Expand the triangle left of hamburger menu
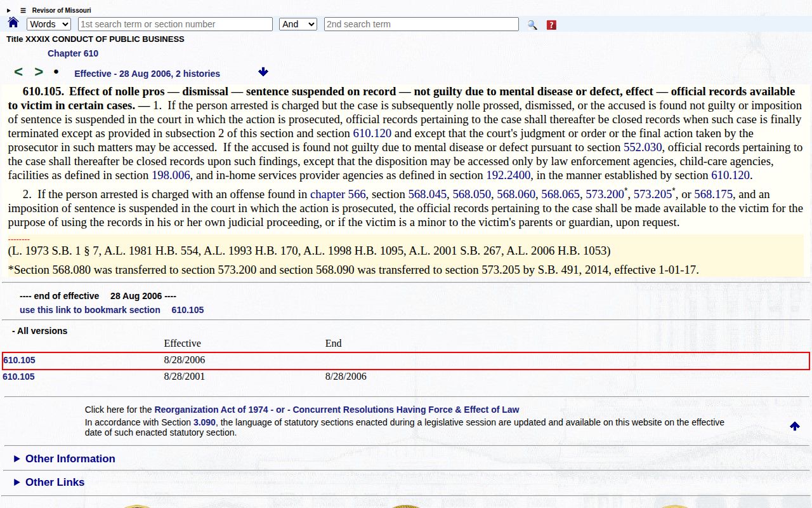The height and width of the screenshot is (508, 812). click(9, 10)
